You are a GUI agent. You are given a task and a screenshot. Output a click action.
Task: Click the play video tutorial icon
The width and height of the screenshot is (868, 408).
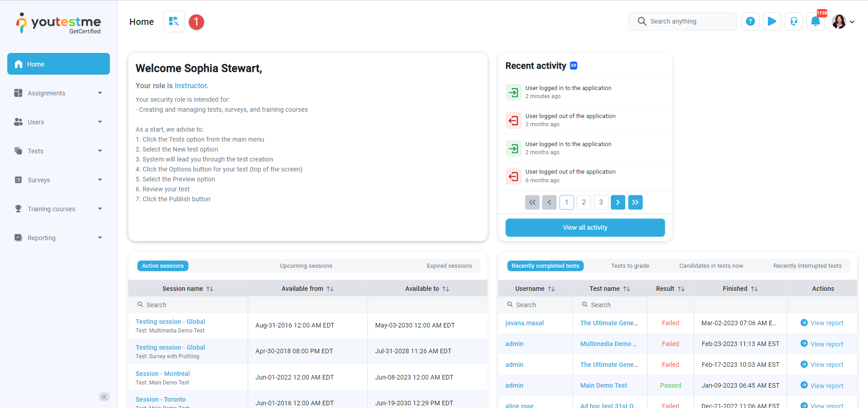772,22
